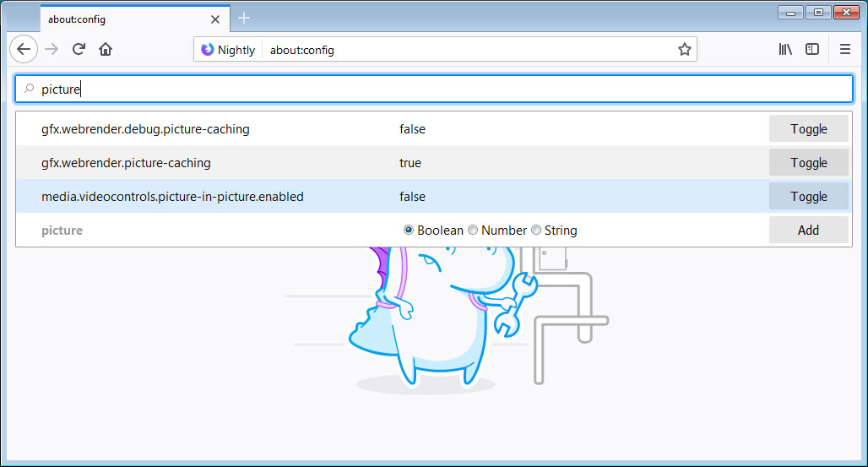Click the Nightly identity icon in address bar

point(208,50)
